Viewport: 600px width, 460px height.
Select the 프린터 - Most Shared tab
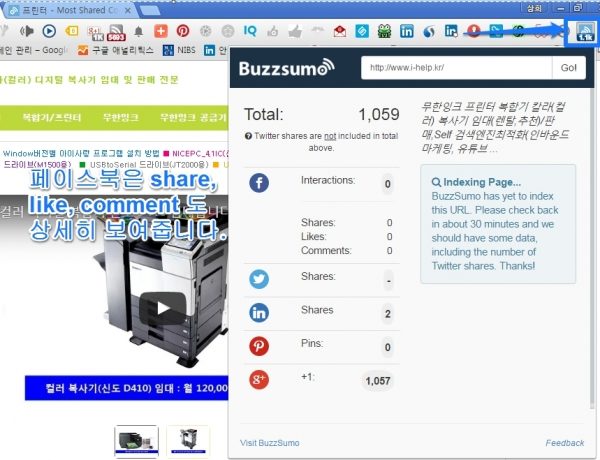pos(71,10)
